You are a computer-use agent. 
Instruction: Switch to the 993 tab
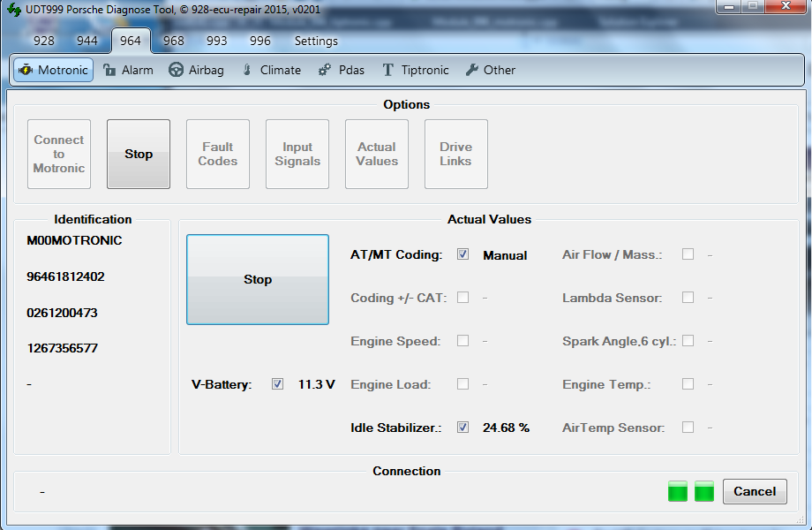coord(217,41)
